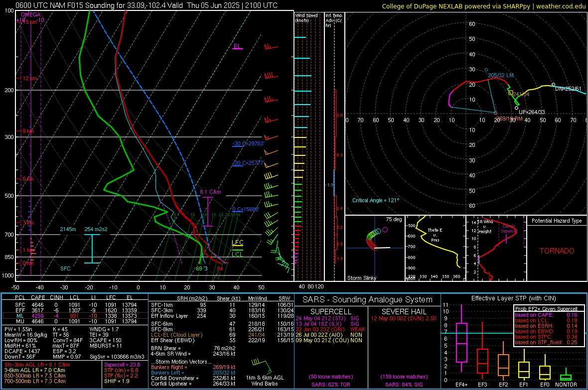Click the Inf. Temp. Adv. panel header
Screen dimensions: 588x390
pos(334,20)
